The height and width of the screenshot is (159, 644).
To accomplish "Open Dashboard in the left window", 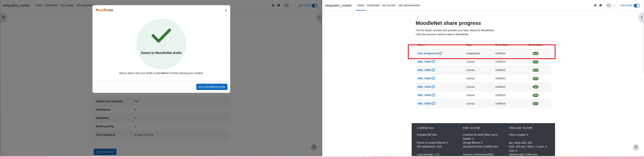I will click(x=51, y=5).
